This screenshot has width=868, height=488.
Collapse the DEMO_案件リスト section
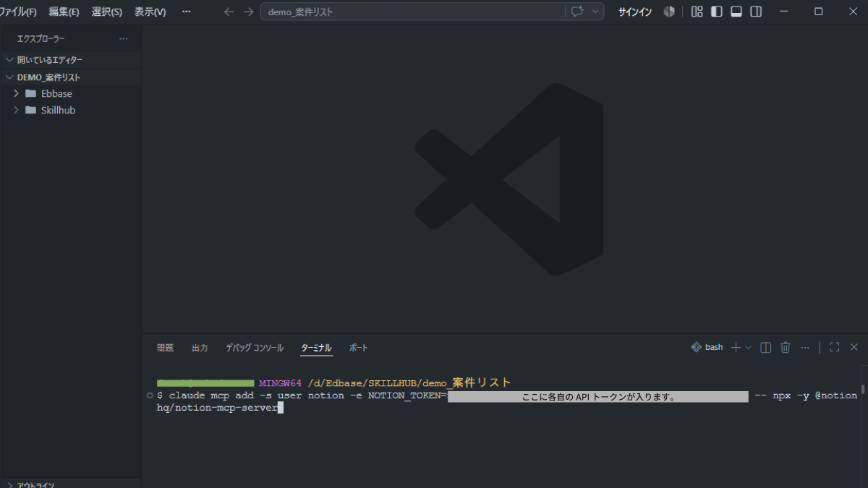point(71,77)
